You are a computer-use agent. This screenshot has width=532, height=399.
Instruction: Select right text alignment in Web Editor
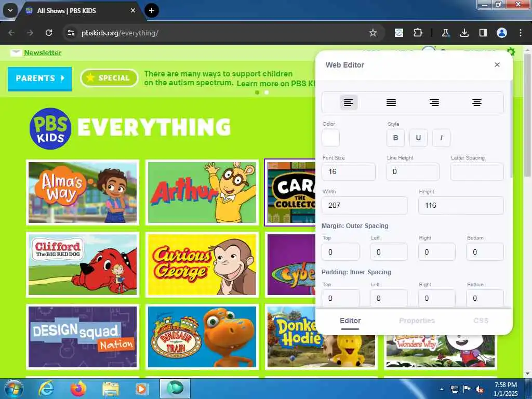pyautogui.click(x=434, y=102)
